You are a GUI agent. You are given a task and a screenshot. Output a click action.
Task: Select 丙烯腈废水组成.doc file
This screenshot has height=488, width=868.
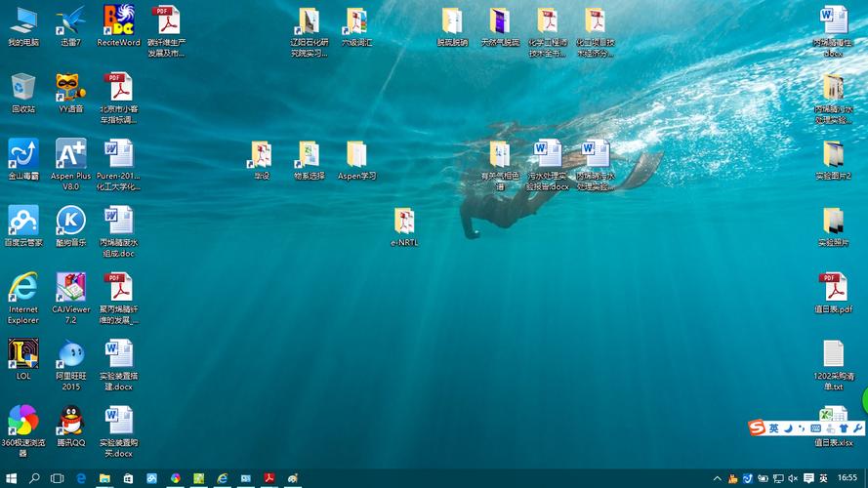tap(118, 231)
